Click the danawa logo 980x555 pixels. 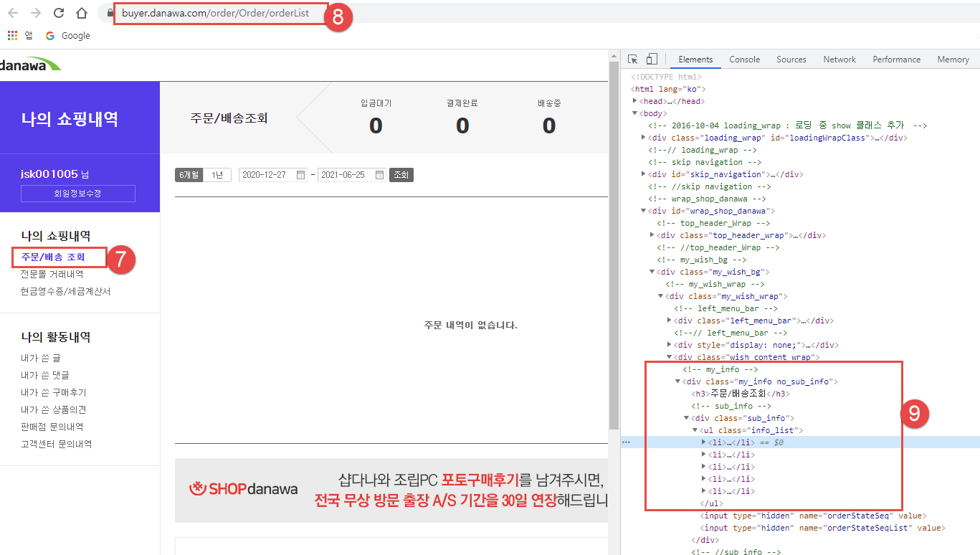point(30,65)
